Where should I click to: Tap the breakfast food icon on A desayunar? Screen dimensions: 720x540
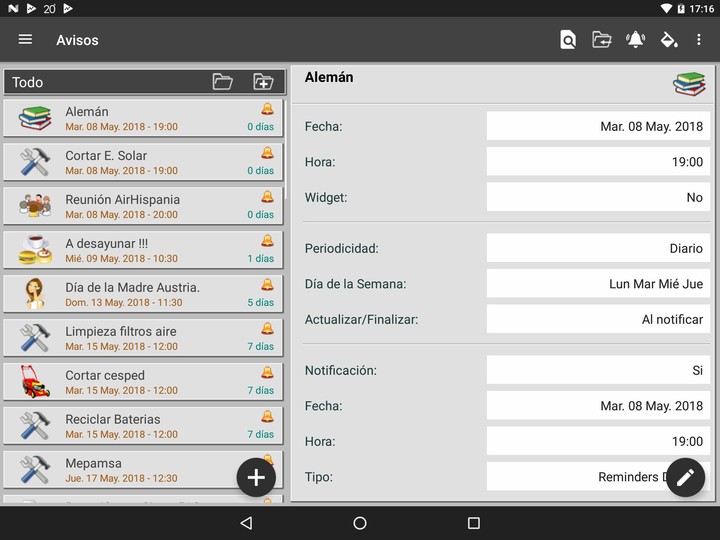click(35, 249)
